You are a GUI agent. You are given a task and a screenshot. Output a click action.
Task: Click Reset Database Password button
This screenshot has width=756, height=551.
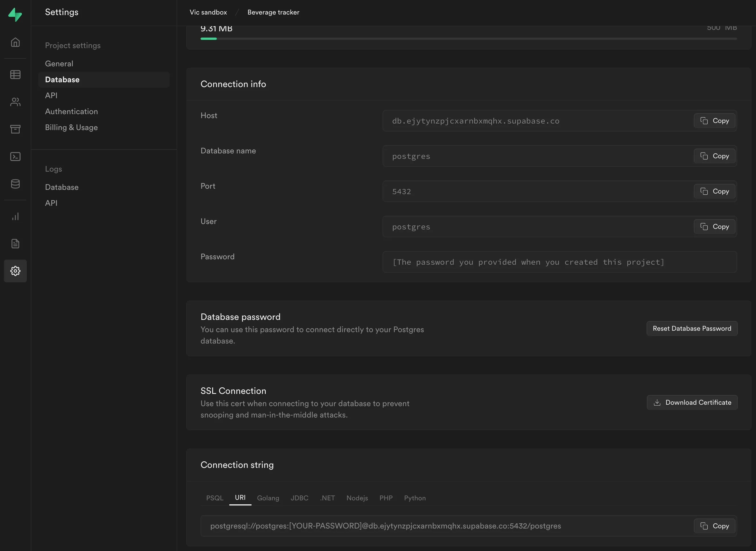[692, 328]
